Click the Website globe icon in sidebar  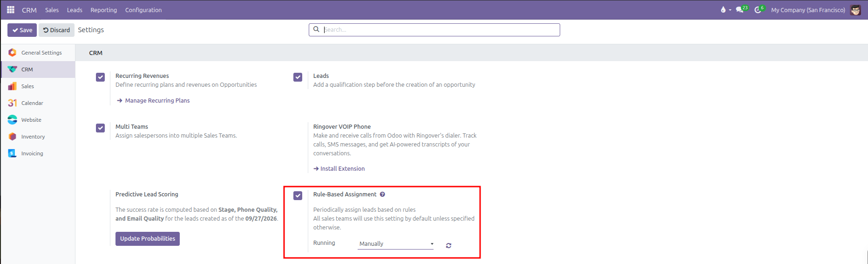13,120
